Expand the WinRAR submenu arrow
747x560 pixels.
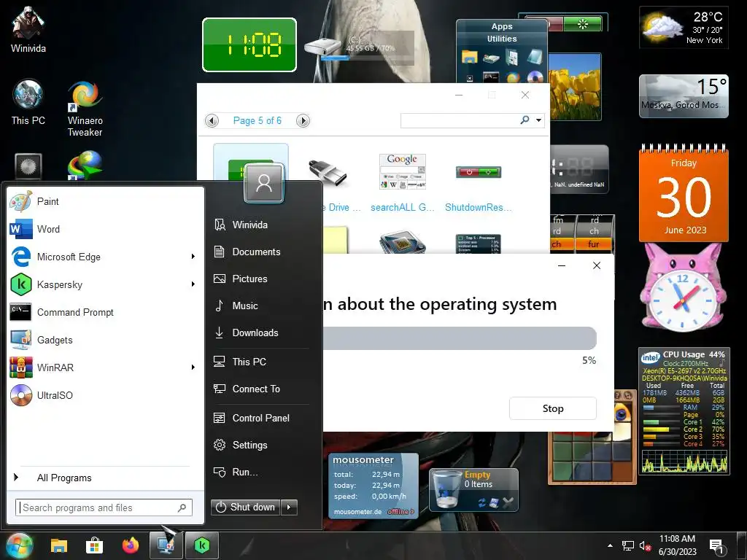pos(193,367)
